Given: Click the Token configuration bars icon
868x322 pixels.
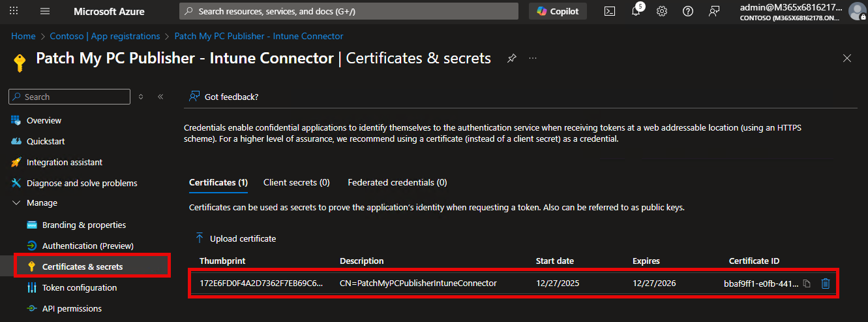Looking at the screenshot, I should 32,287.
